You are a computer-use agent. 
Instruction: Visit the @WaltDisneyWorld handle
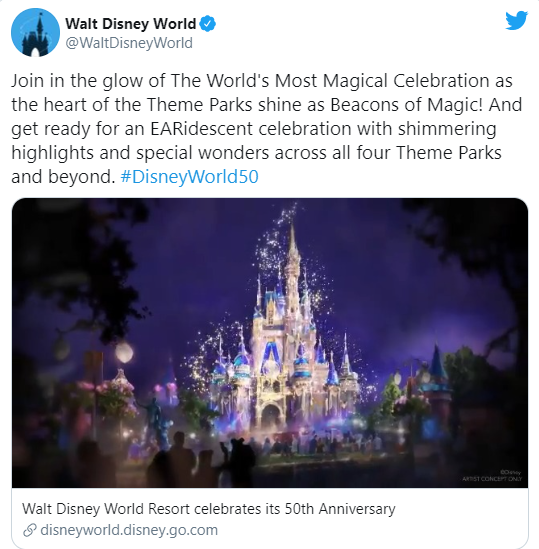pyautogui.click(x=129, y=43)
